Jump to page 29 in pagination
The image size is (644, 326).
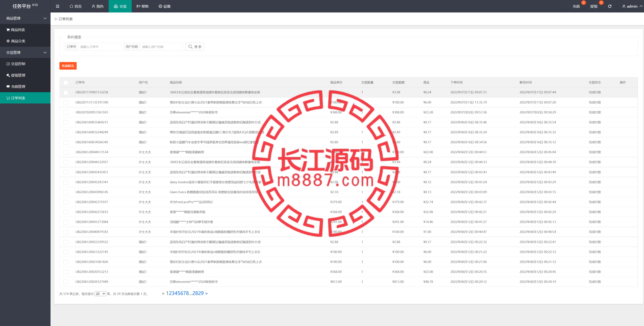(201, 293)
